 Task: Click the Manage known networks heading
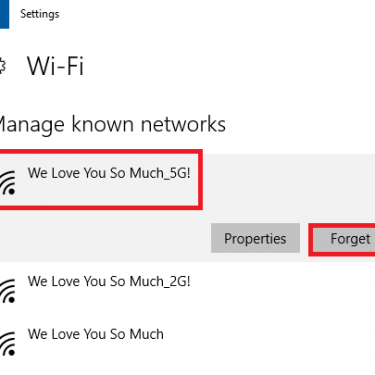click(x=112, y=125)
